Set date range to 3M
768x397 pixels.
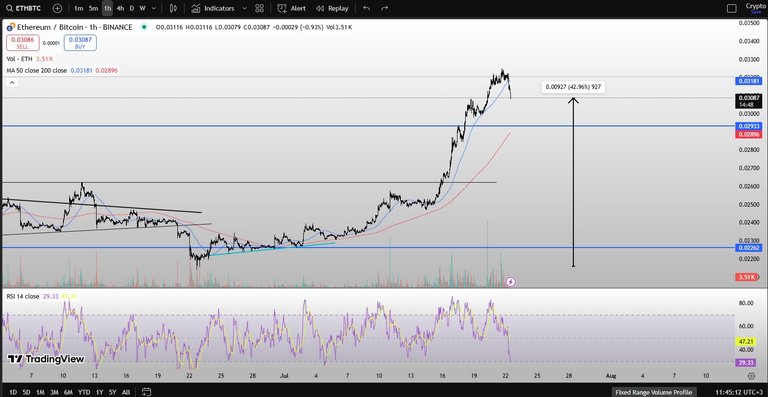[x=55, y=392]
